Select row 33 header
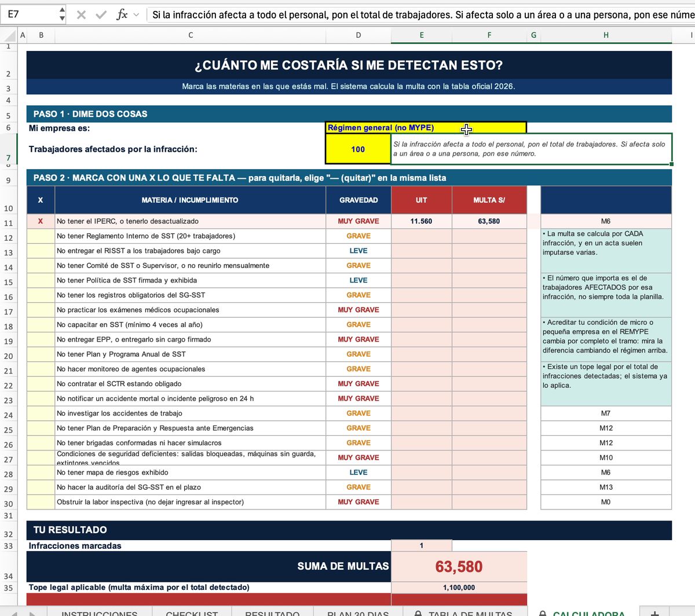The image size is (695, 616). pyautogui.click(x=9, y=546)
